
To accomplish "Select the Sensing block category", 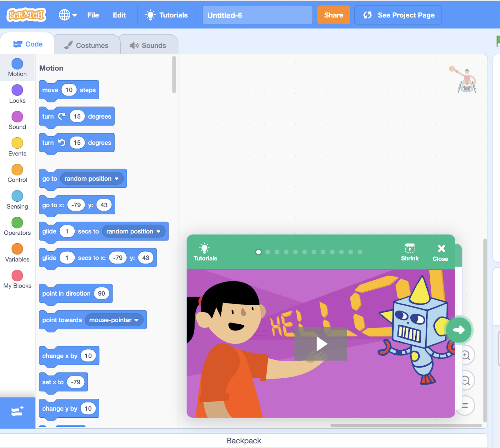I will (17, 200).
